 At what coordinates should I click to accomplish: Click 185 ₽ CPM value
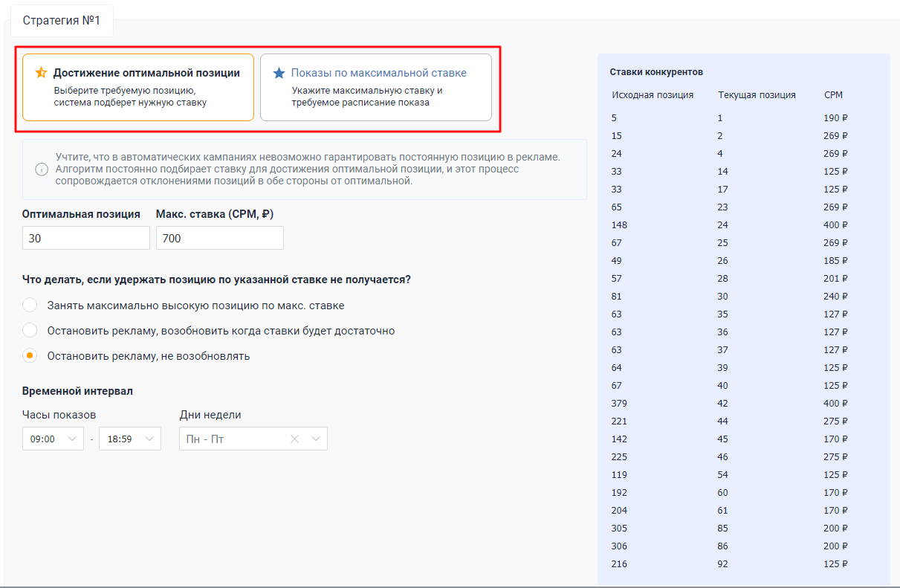[836, 261]
